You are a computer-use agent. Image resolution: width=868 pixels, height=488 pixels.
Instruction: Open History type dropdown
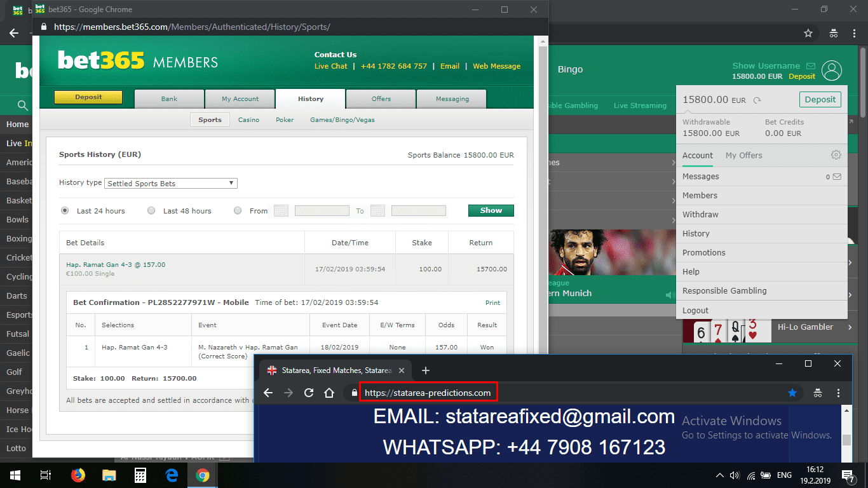click(171, 183)
